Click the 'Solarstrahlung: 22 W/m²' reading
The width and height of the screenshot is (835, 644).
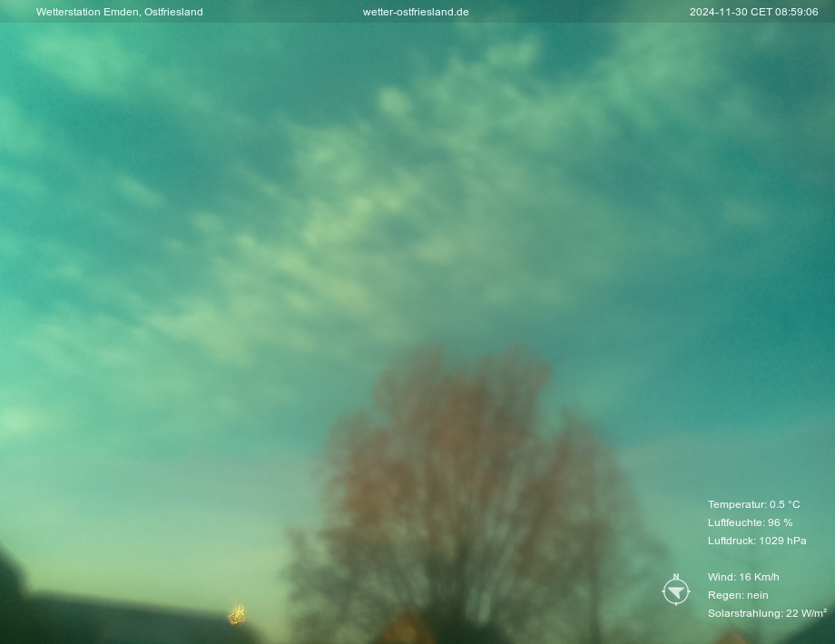tap(767, 613)
